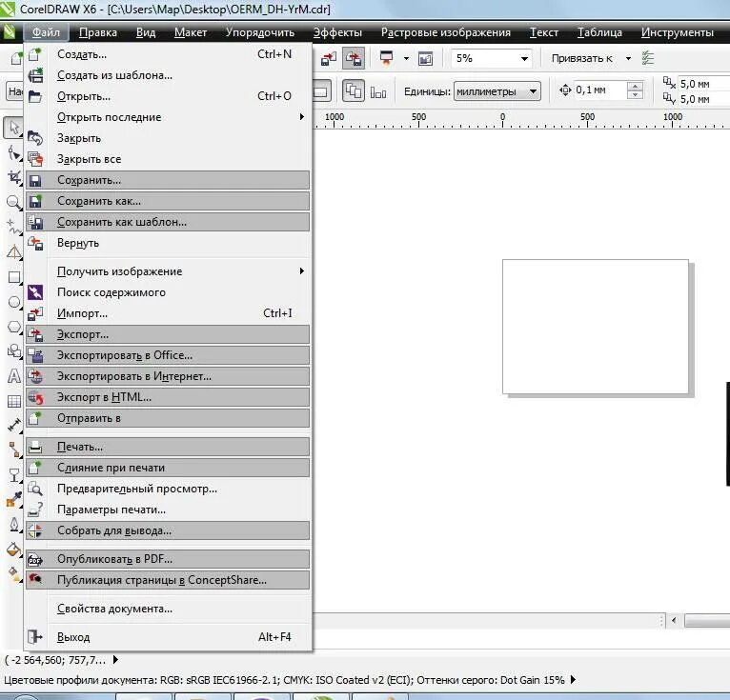Open the Растровые изображения menu
Screen dimensions: 730x700
click(446, 32)
